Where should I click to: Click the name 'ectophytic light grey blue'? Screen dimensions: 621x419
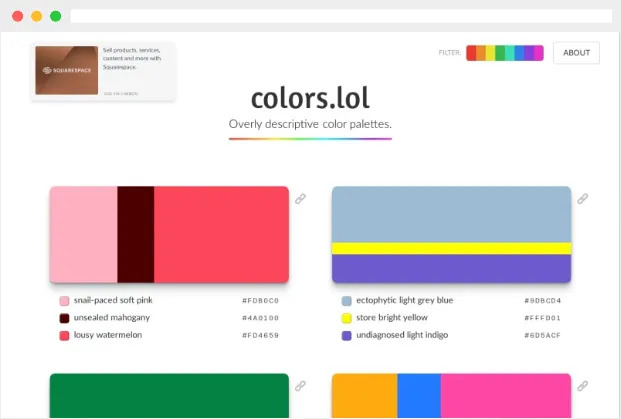click(x=404, y=300)
